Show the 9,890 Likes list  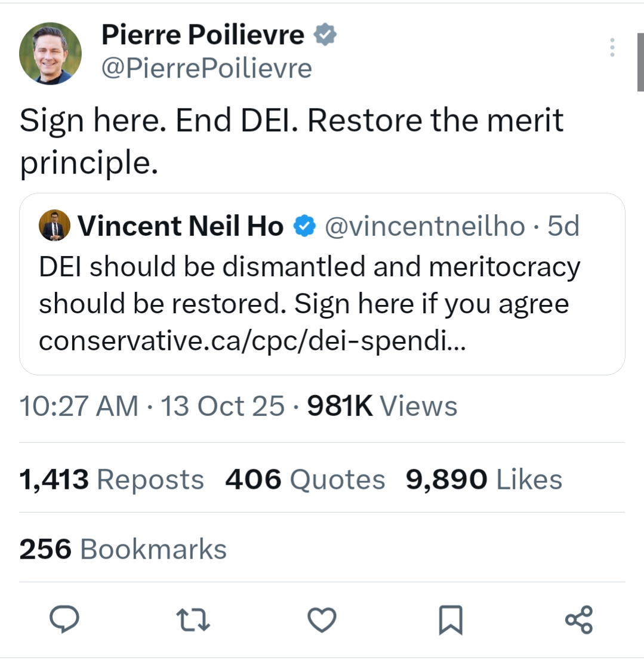483,479
